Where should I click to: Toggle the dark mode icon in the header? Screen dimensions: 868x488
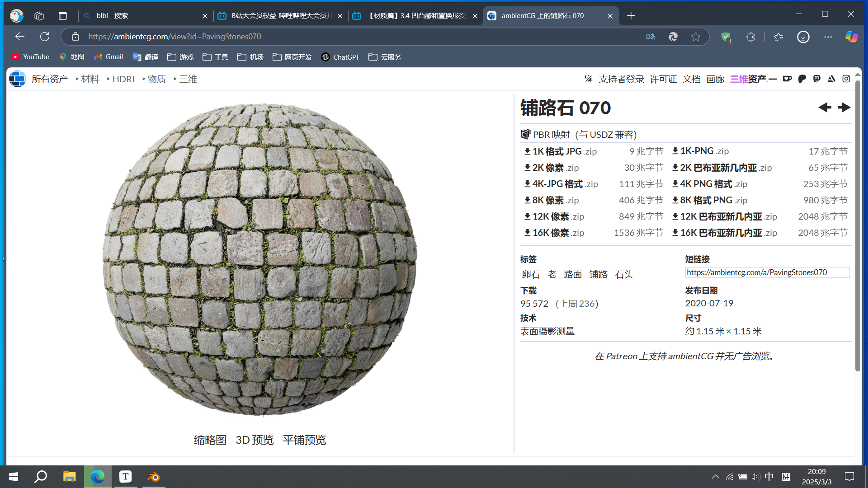point(589,79)
